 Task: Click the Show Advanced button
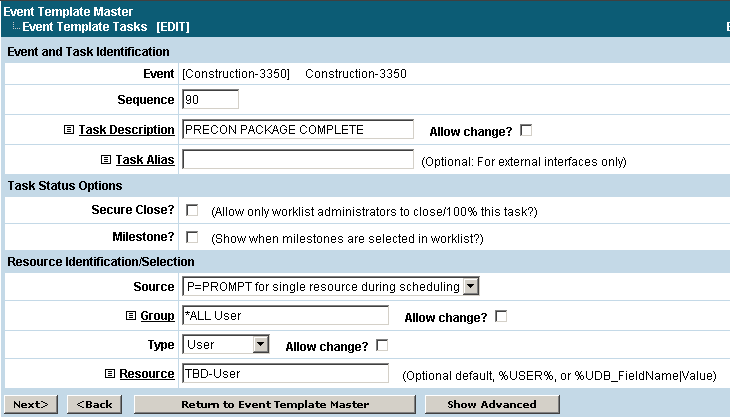click(489, 404)
